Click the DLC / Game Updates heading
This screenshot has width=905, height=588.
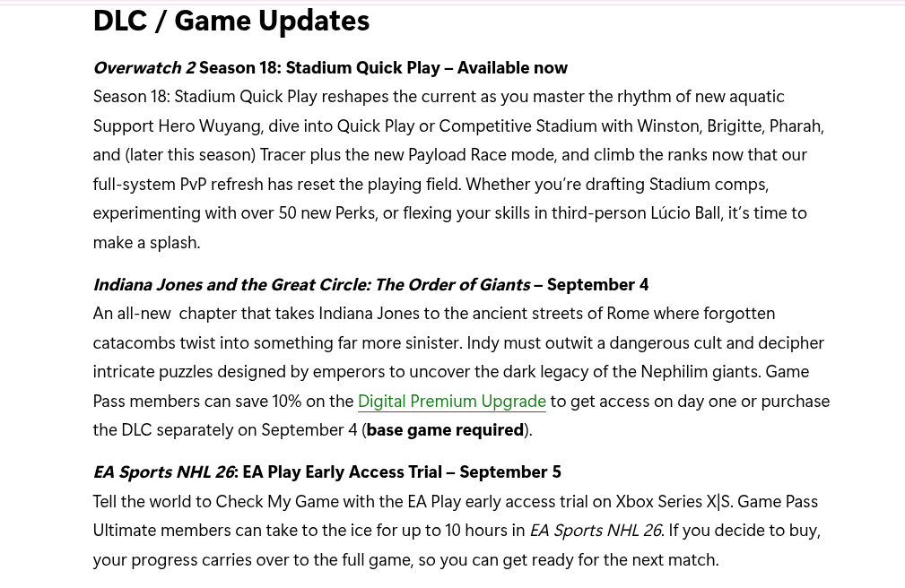pyautogui.click(x=231, y=21)
